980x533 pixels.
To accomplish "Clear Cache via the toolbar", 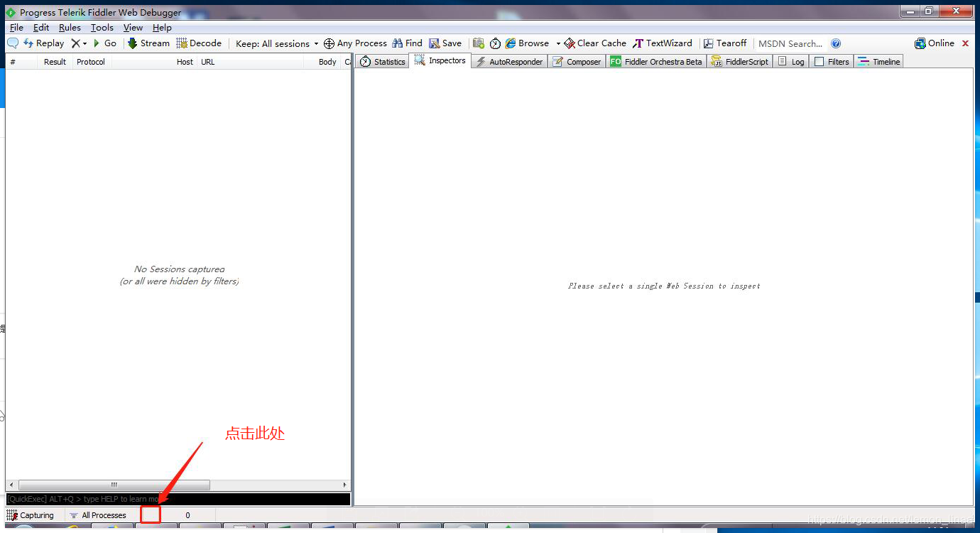I will coord(595,43).
